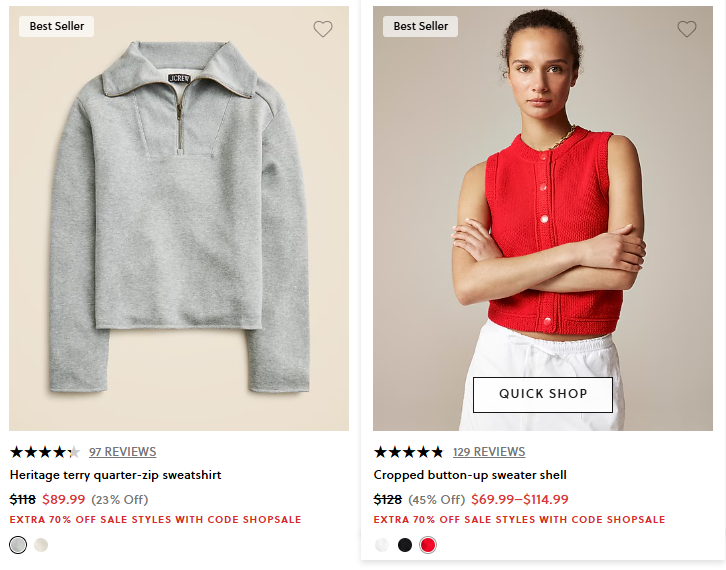Viewport: 726px width, 570px height.
Task: Favorite the Heritage terry sweatshirt with heart icon
Action: (322, 29)
